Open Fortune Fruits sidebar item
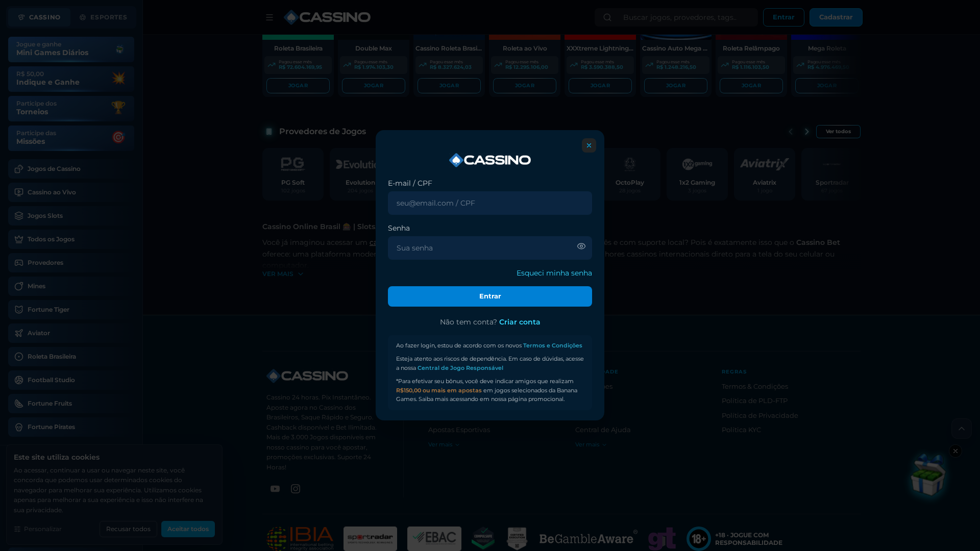The image size is (980, 551). (71, 404)
